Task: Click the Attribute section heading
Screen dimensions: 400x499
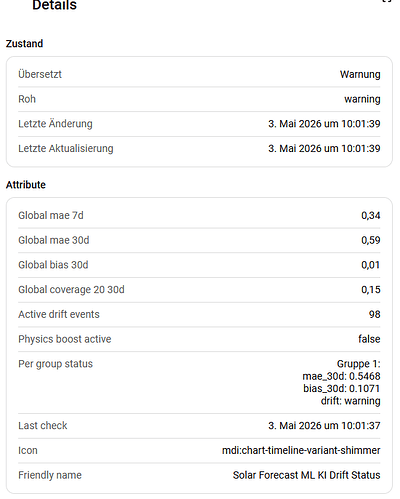Action: coord(26,185)
